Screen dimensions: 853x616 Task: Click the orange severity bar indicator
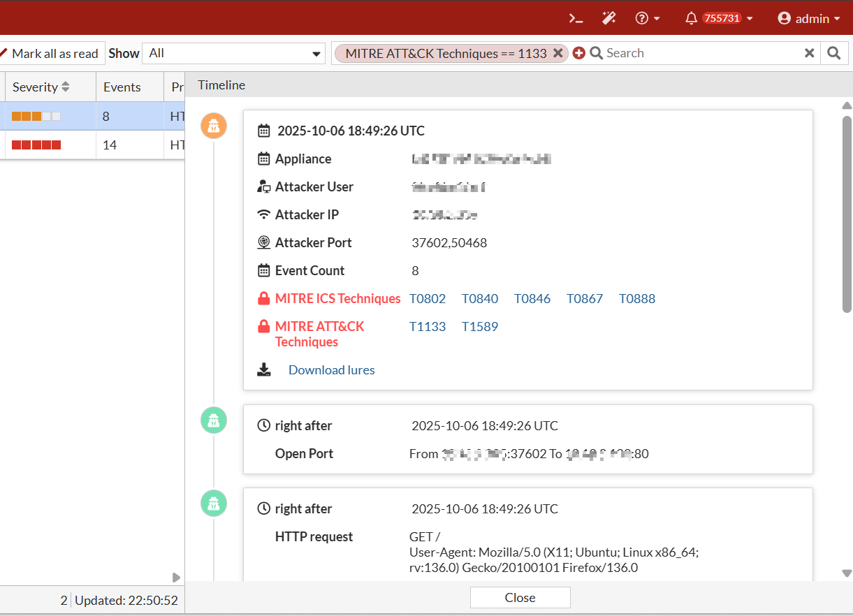36,117
